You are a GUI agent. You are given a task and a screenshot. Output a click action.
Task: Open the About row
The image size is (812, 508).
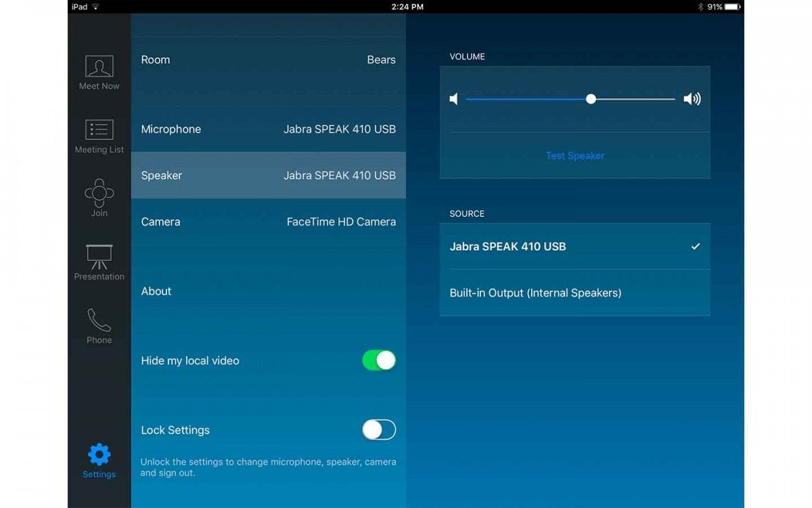tap(269, 291)
